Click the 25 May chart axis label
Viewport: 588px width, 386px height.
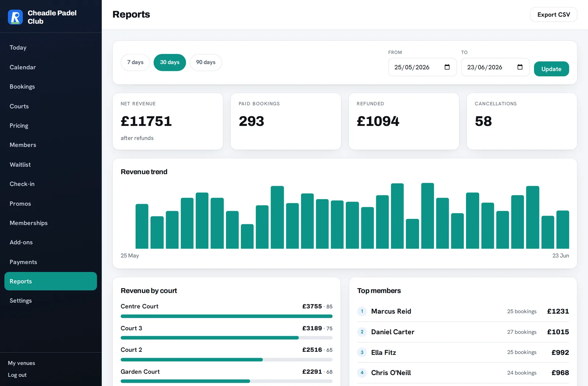[x=130, y=256]
